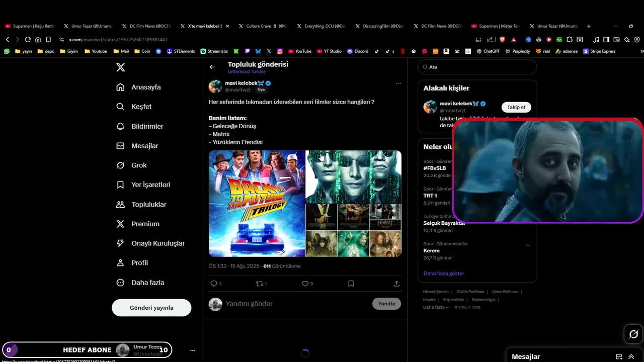The image size is (644, 362).
Task: Click the address bar URL
Action: pos(118,39)
